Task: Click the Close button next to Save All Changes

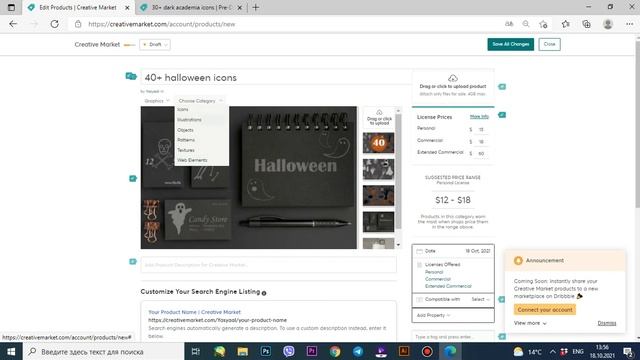Action: click(549, 44)
